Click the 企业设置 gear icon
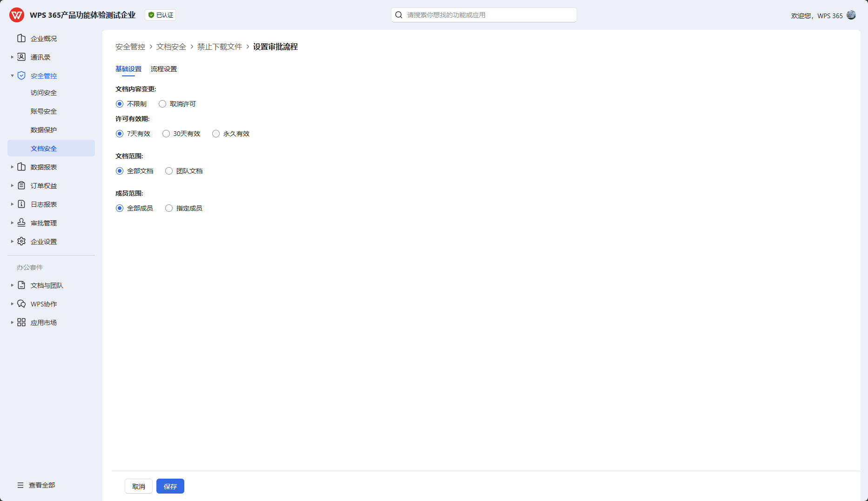Screen dimensions: 868x501 (x=21, y=241)
